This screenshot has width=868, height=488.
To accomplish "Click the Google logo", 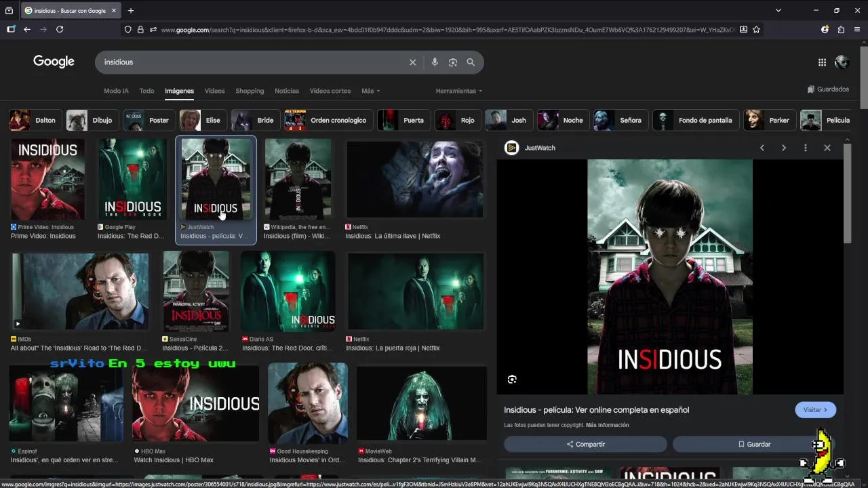I will [x=54, y=62].
